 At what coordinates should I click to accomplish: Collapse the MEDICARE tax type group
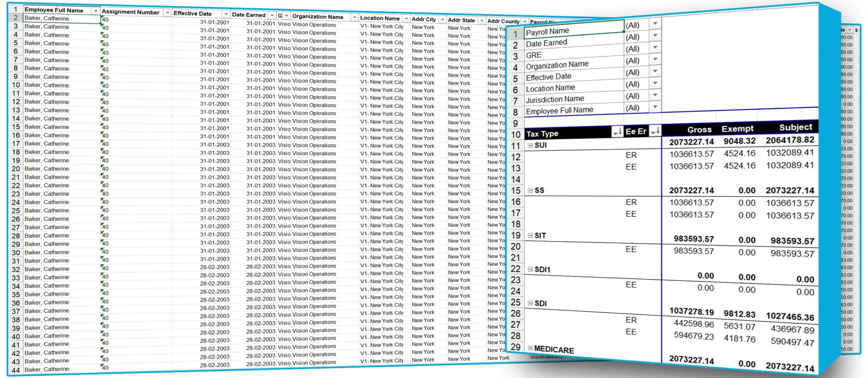[x=530, y=348]
